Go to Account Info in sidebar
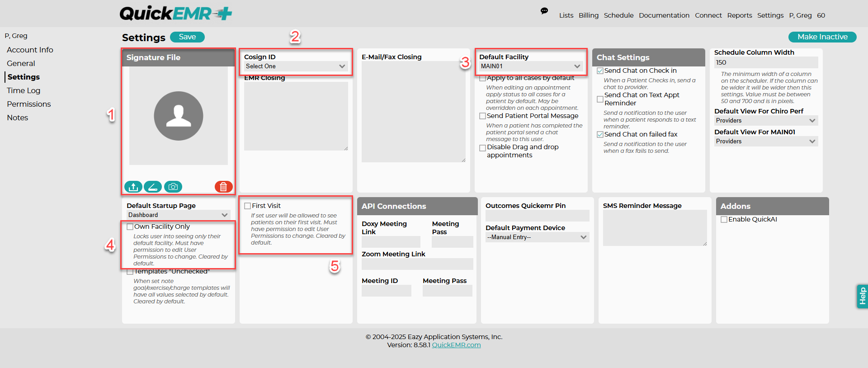The height and width of the screenshot is (368, 868). click(x=30, y=50)
